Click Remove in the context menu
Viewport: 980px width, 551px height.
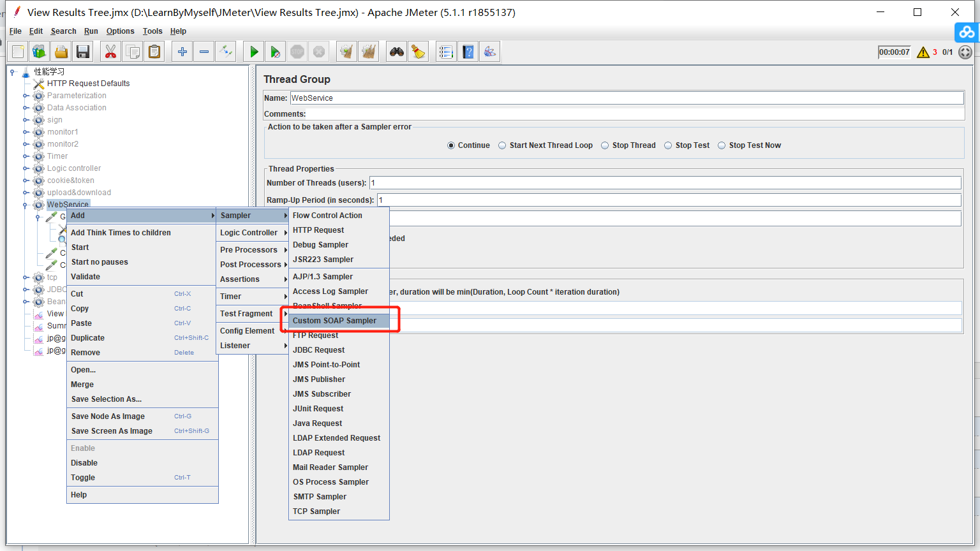point(142,353)
